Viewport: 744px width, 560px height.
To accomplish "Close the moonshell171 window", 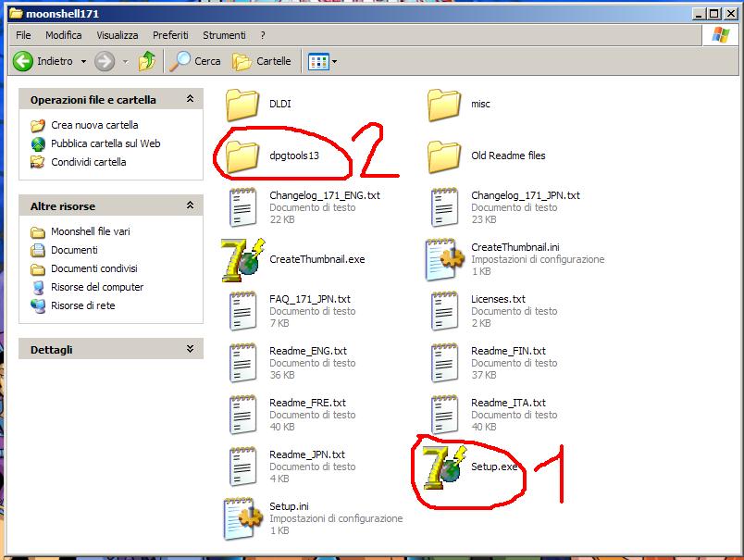I will [x=731, y=14].
